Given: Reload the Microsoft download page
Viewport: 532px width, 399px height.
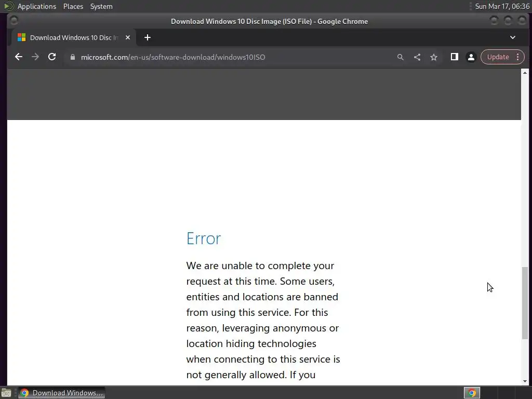Looking at the screenshot, I should (52, 57).
